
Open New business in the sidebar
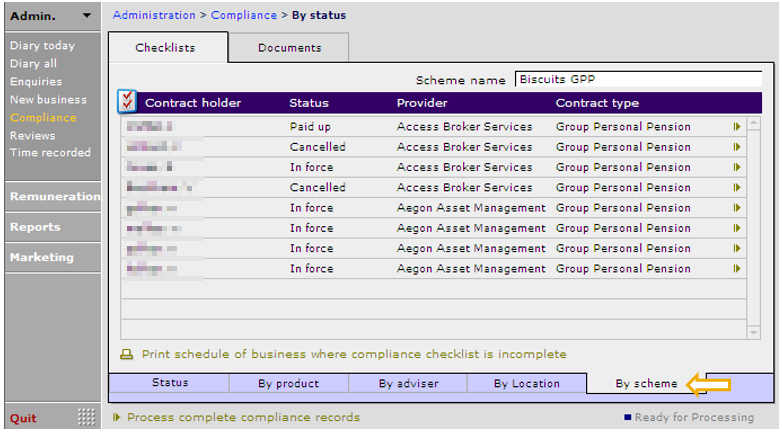[48, 99]
